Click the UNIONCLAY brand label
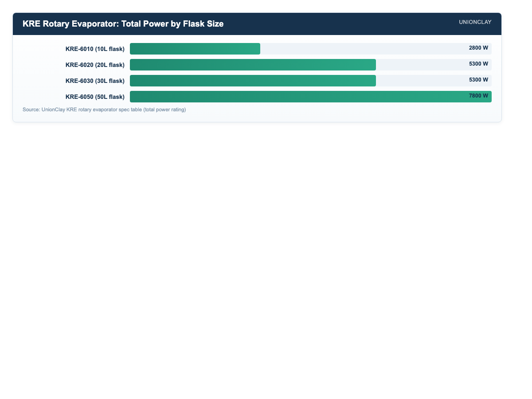532x399 pixels. pos(475,22)
